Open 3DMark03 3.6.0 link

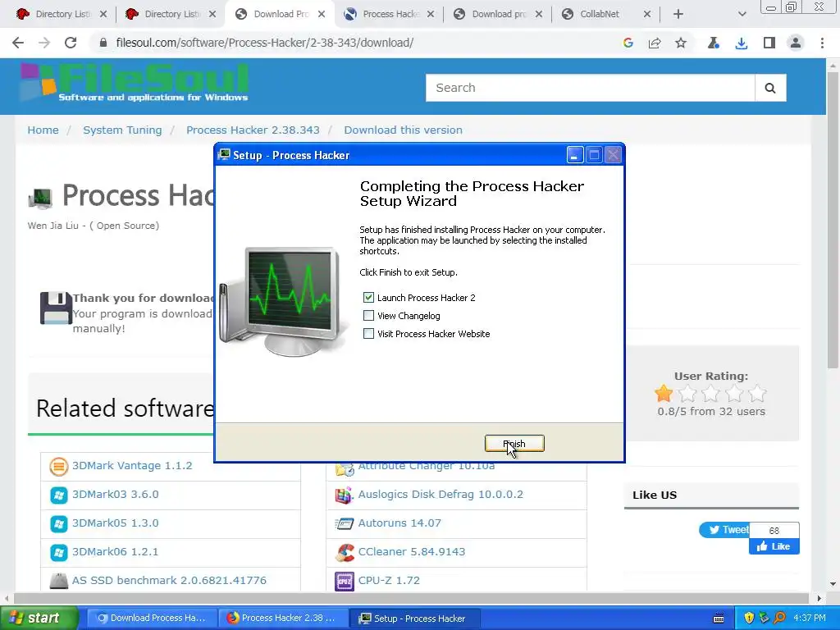(115, 494)
